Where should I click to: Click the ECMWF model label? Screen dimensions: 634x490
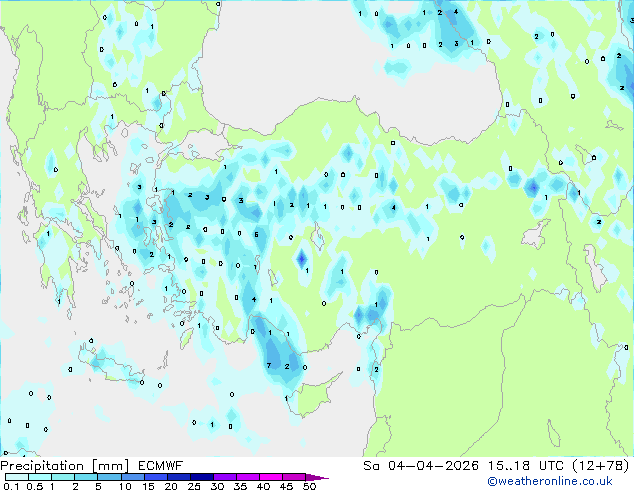coord(161,466)
